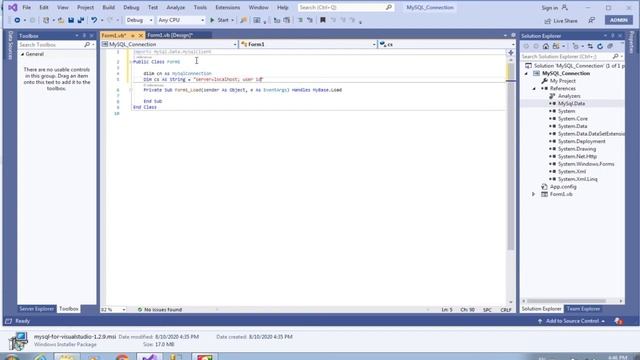The height and width of the screenshot is (360, 640).
Task: Open the document tabs list dropdown arrow
Action: coord(505,36)
